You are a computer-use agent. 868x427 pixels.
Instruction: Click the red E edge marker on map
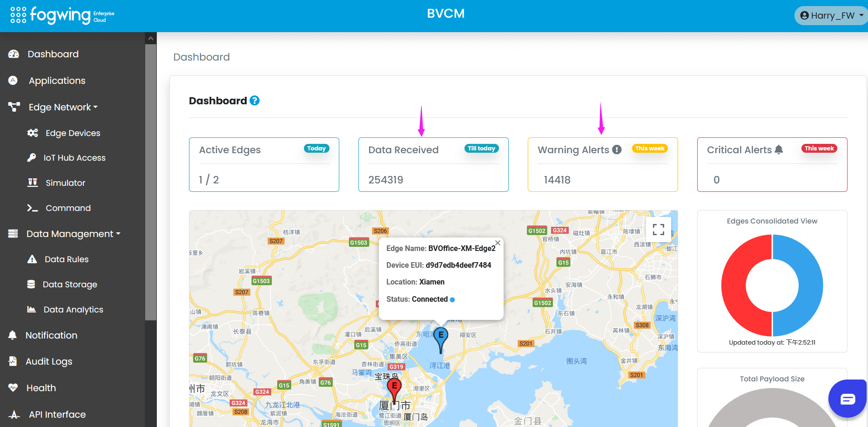(394, 390)
